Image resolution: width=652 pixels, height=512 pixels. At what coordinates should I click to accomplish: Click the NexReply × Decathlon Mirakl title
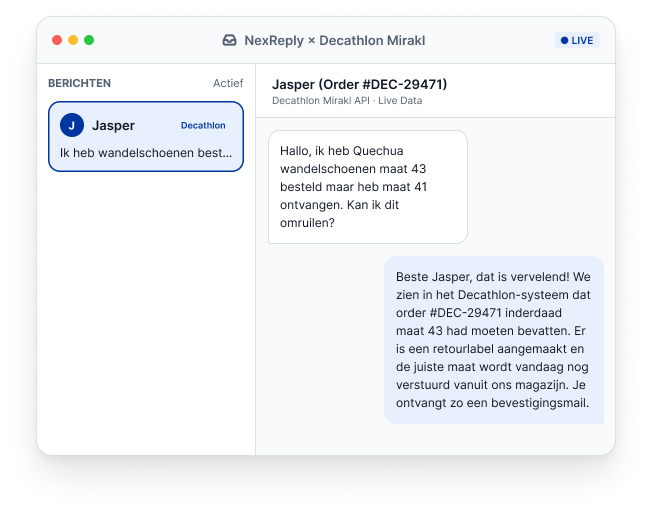(335, 40)
